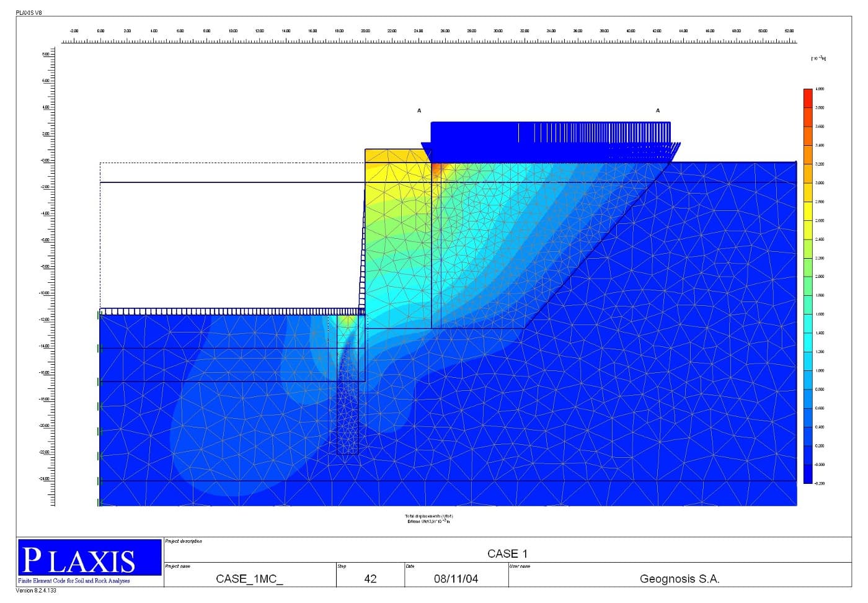Select the "Version 8.2.4.133" footer text
This screenshot has width=868, height=603.
[36, 591]
